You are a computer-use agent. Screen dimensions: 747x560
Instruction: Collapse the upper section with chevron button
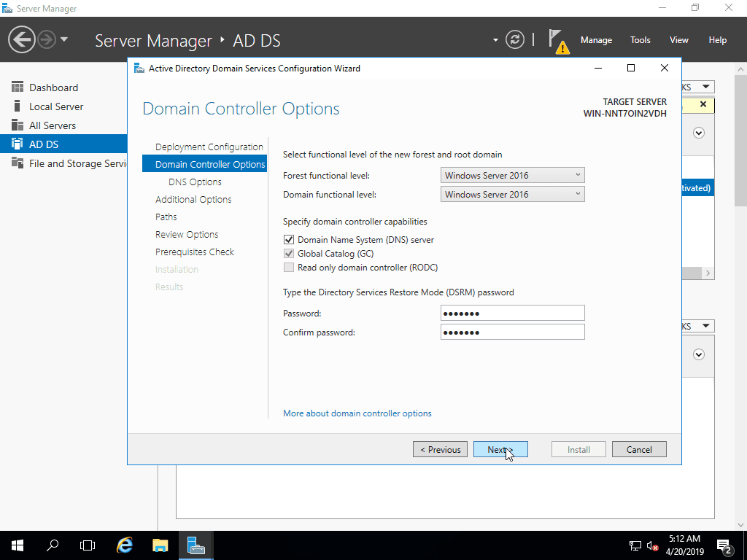(699, 133)
